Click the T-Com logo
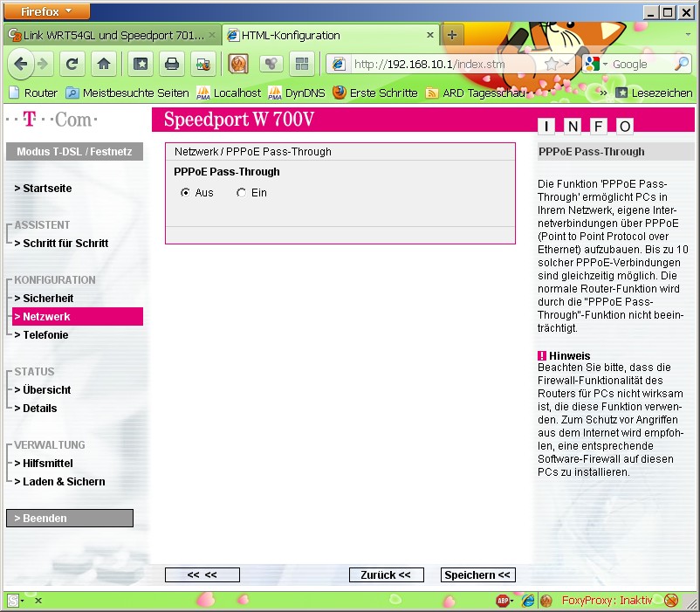Viewport: 700px width, 612px height. (x=51, y=120)
